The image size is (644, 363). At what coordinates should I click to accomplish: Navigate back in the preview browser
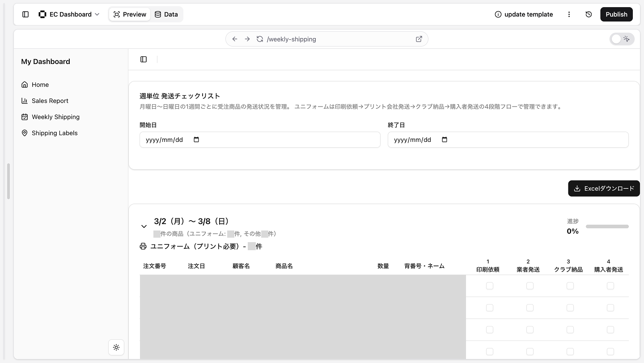tap(235, 39)
